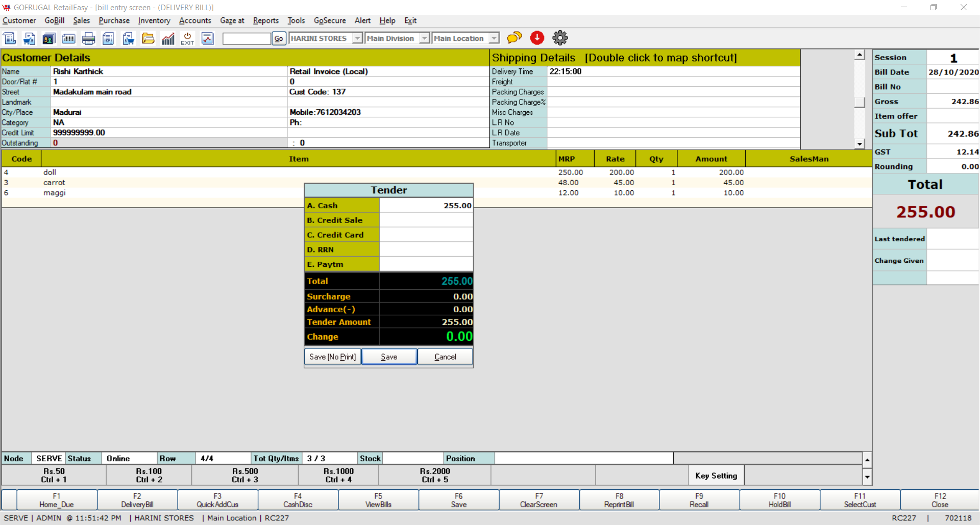Open the Customer menu
The width and height of the screenshot is (980, 525).
(x=19, y=20)
